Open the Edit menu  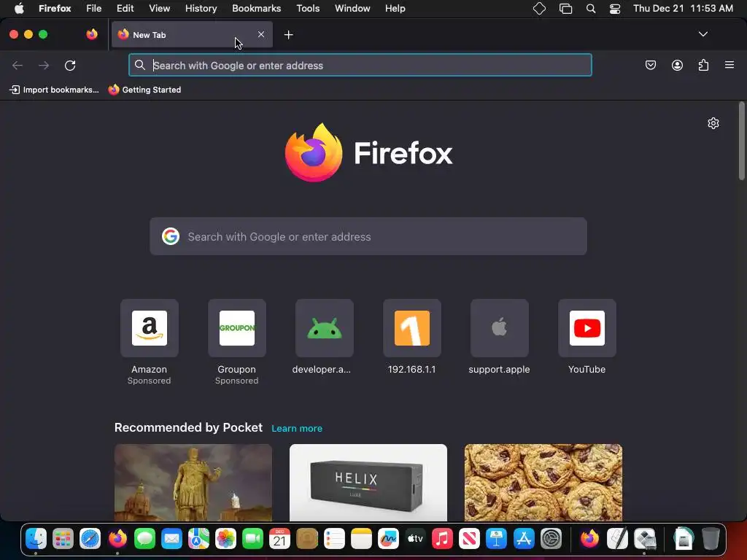pos(125,8)
